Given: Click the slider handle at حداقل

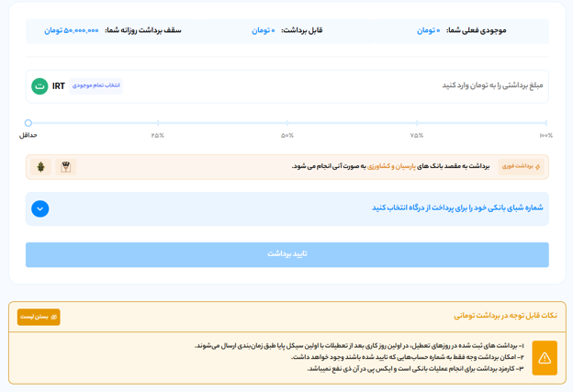Looking at the screenshot, I should pyautogui.click(x=28, y=123).
